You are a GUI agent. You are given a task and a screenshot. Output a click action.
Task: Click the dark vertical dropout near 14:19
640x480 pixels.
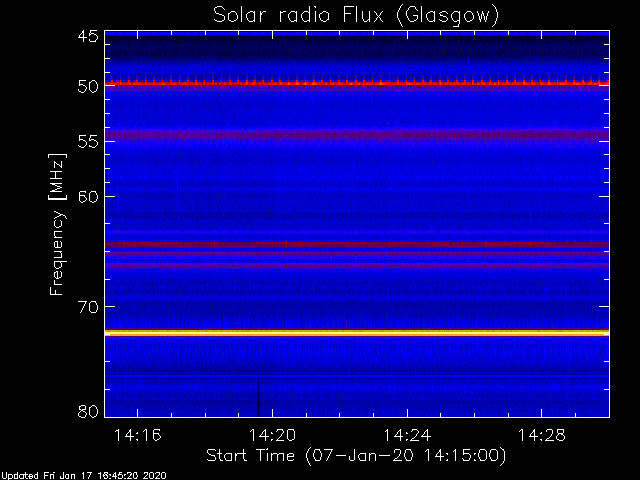[x=258, y=398]
